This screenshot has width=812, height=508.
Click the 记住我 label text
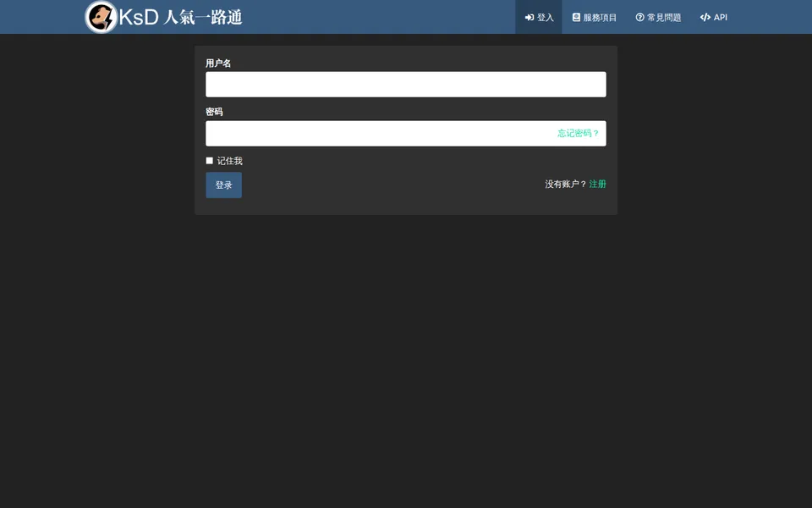(x=229, y=161)
